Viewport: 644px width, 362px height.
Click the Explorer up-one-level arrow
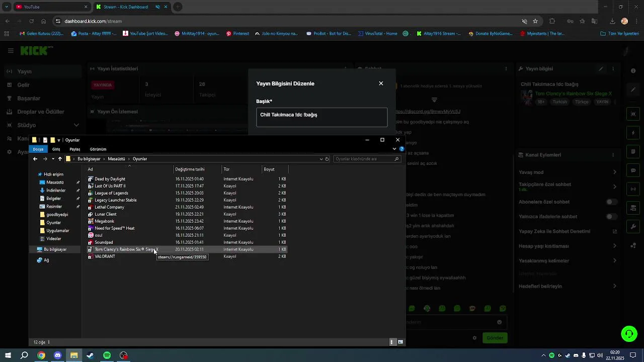(60, 159)
